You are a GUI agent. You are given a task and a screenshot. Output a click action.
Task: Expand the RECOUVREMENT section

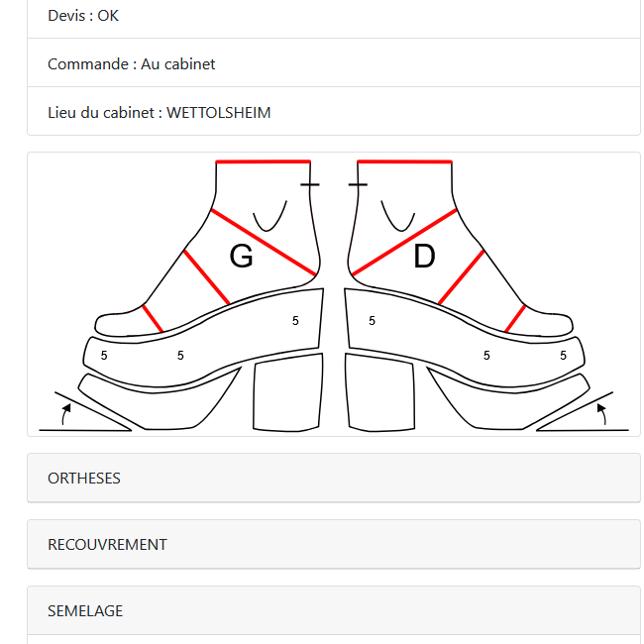point(334,544)
